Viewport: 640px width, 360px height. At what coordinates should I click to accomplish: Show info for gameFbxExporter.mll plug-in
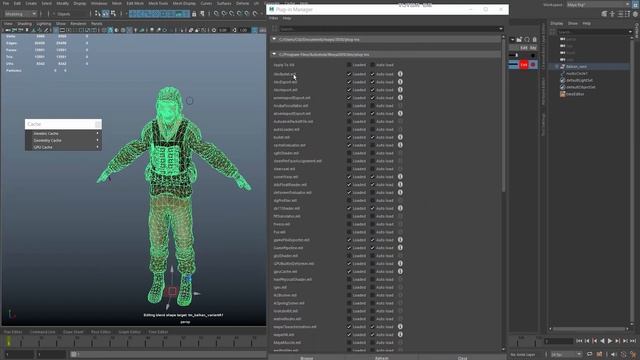[x=400, y=240]
